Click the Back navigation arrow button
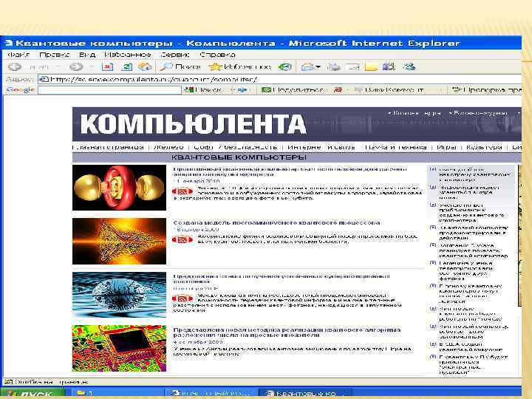Viewport: 532px width, 399px height. click(15, 66)
